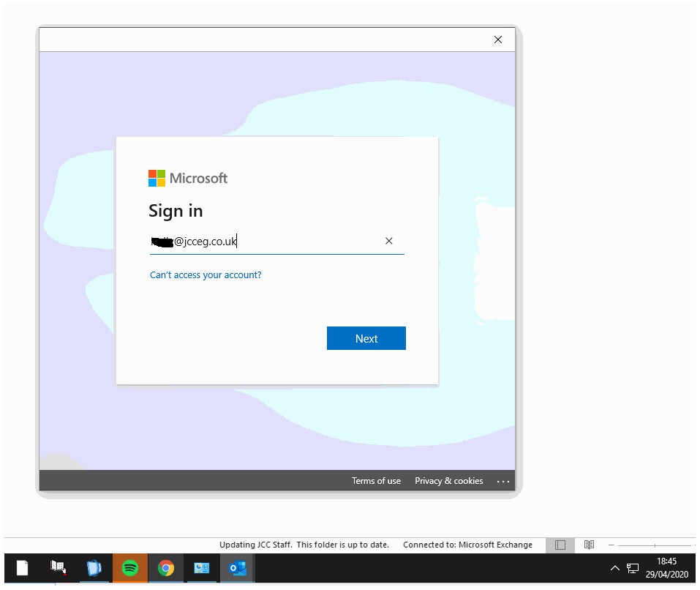Open the Terms of use link

tap(376, 481)
